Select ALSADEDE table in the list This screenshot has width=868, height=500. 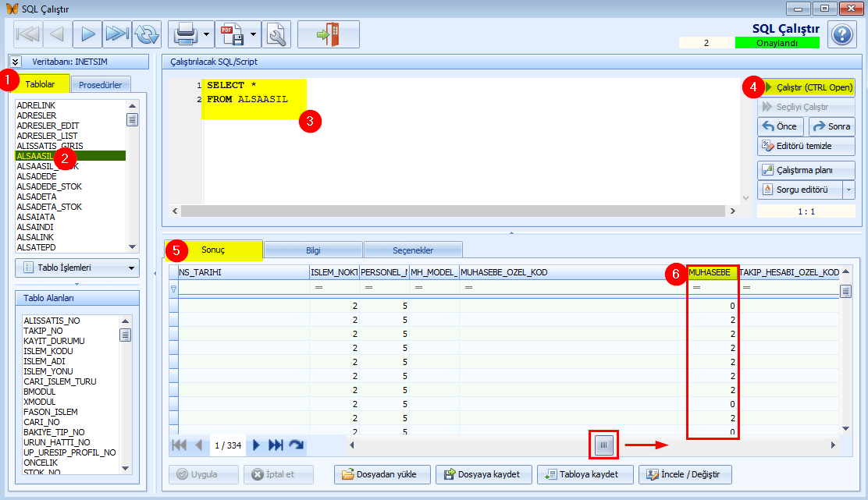[37, 176]
